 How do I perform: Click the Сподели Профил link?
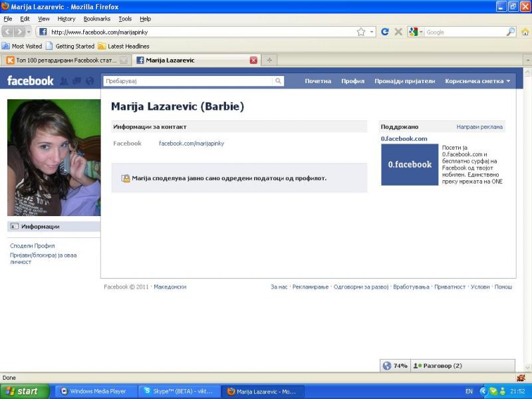(x=32, y=245)
